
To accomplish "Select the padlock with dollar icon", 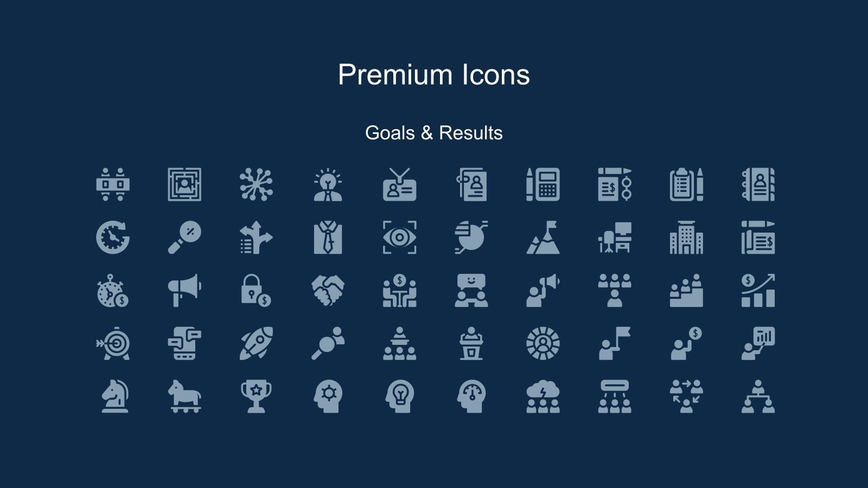I will coord(256,290).
